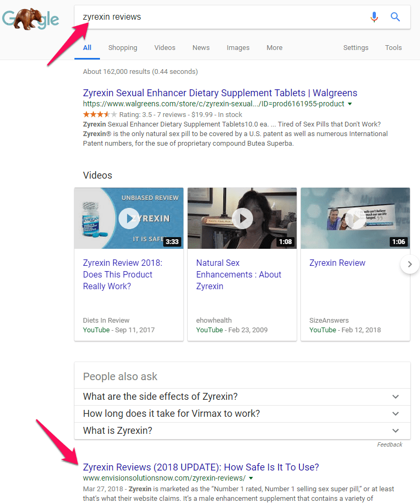The height and width of the screenshot is (504, 420).
Task: Click the Google doodle logo
Action: pos(30,19)
